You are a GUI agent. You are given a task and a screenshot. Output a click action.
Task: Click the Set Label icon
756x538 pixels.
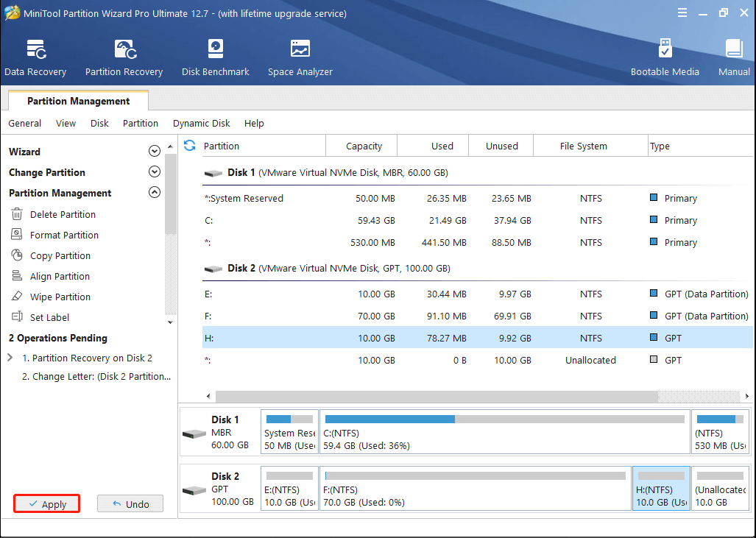coord(17,317)
